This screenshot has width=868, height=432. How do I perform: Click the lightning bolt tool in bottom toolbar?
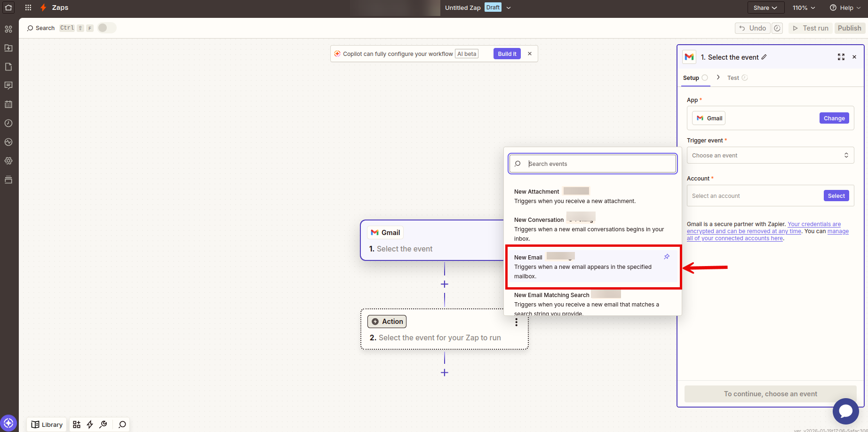(x=90, y=424)
